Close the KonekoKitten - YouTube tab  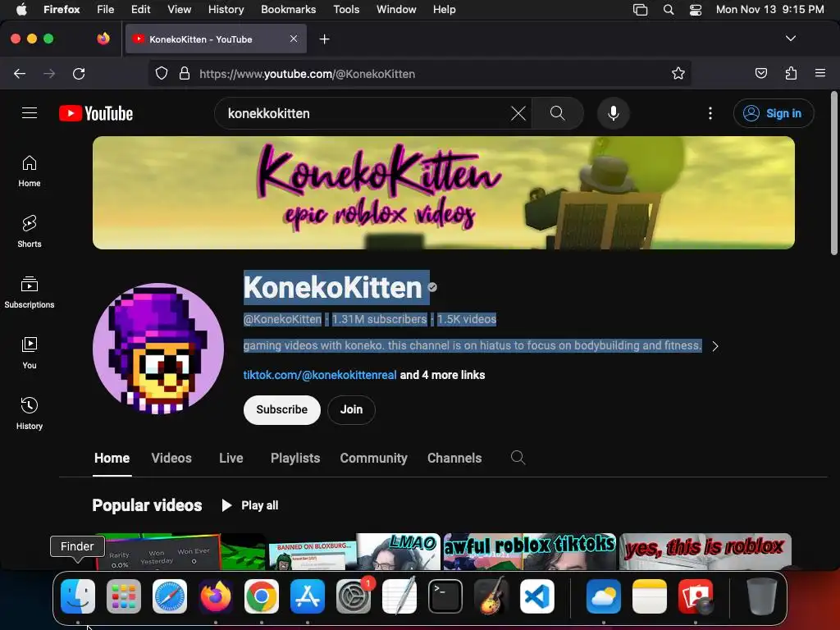(294, 39)
